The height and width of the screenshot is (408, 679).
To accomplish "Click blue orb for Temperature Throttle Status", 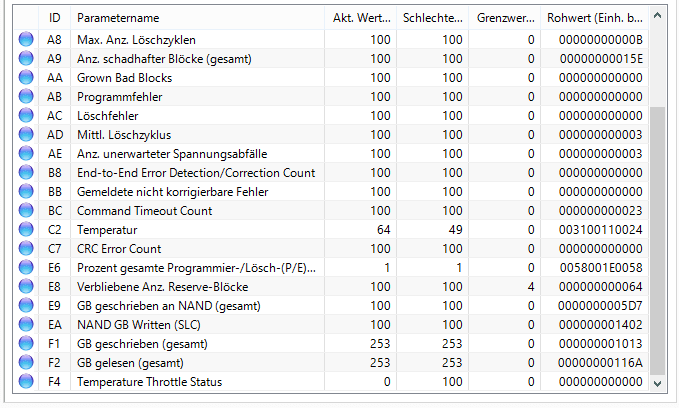I will (x=26, y=382).
